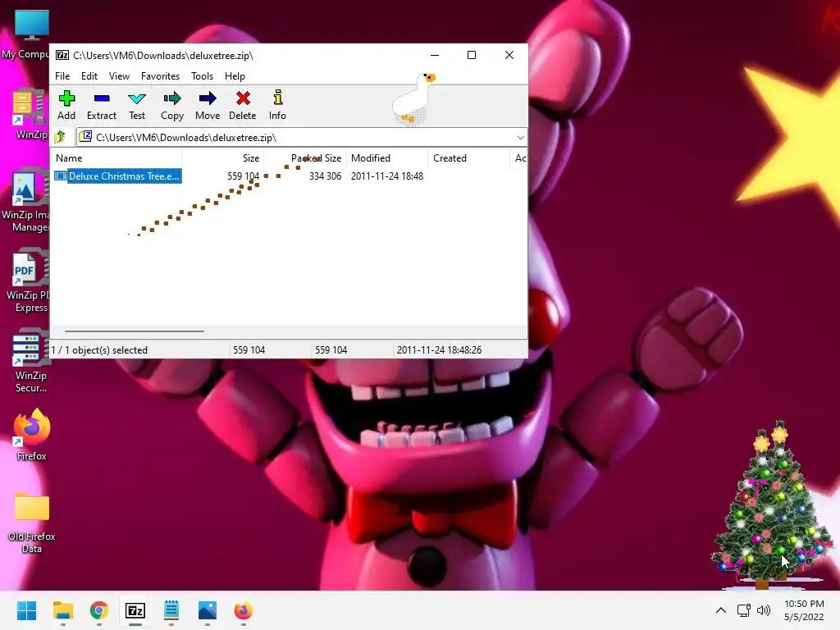Image resolution: width=840 pixels, height=630 pixels.
Task: Select Deluxe Christmas Tree.exe file entry
Action: coord(118,176)
